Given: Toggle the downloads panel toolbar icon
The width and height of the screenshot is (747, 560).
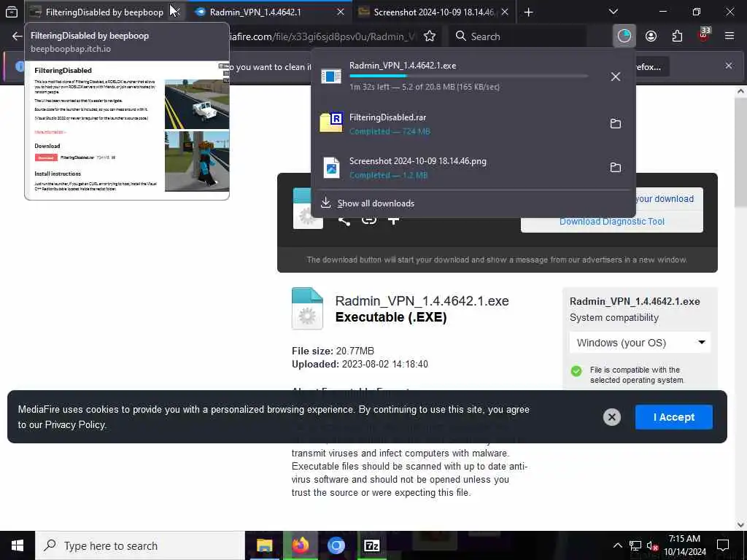Looking at the screenshot, I should (x=624, y=36).
